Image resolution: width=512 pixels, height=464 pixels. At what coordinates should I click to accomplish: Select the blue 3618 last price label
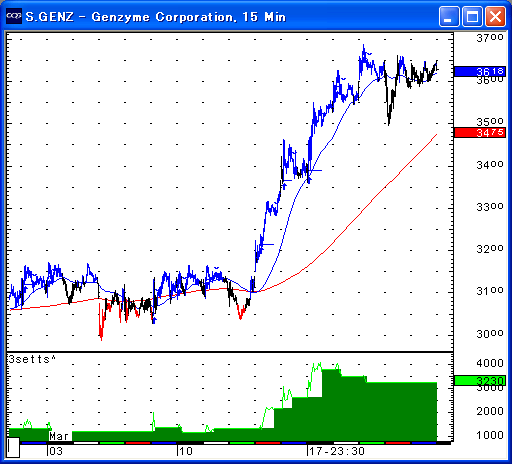480,71
